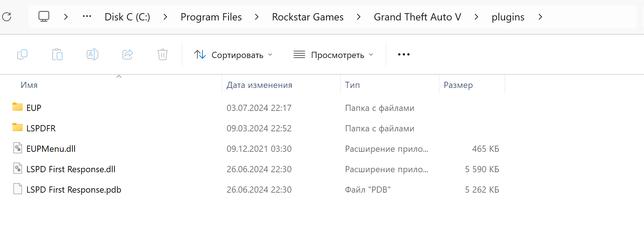The width and height of the screenshot is (644, 243).
Task: Click the Delete trash can icon
Action: [x=163, y=54]
